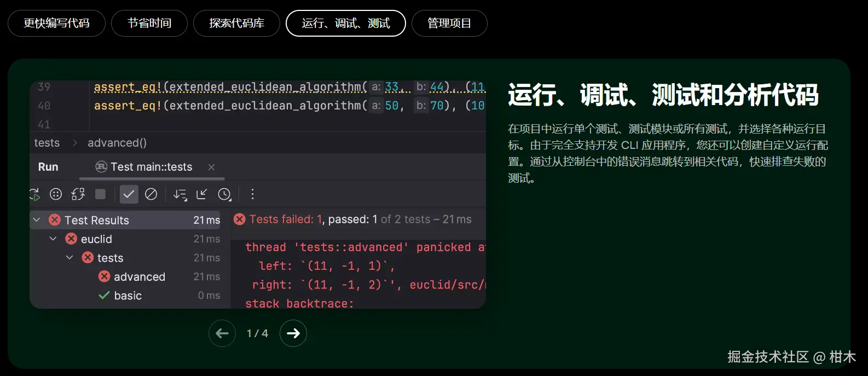Image resolution: width=868 pixels, height=376 pixels.
Task: Click the Toggle auto-test icon
Action: point(78,194)
